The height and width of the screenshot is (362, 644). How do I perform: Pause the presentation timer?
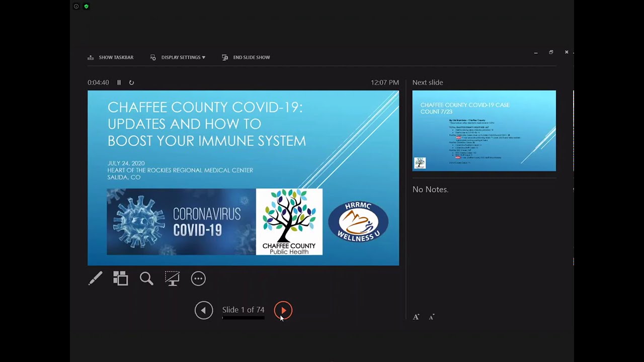pyautogui.click(x=119, y=82)
